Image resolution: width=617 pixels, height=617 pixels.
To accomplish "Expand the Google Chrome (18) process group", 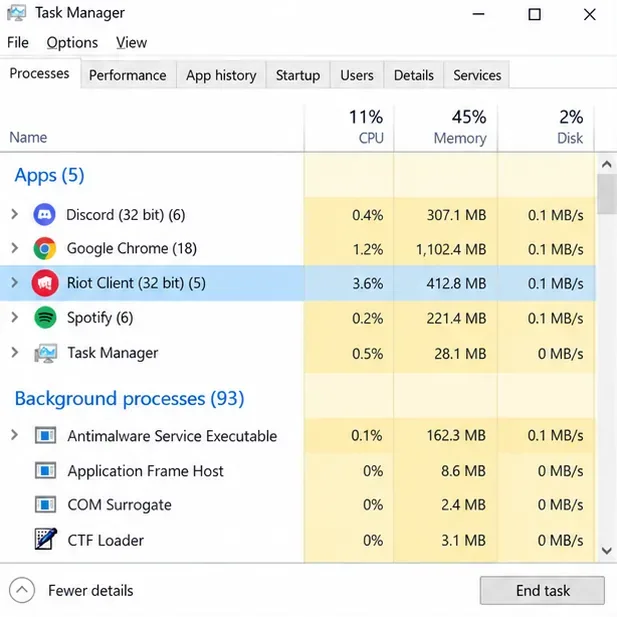I will 15,248.
